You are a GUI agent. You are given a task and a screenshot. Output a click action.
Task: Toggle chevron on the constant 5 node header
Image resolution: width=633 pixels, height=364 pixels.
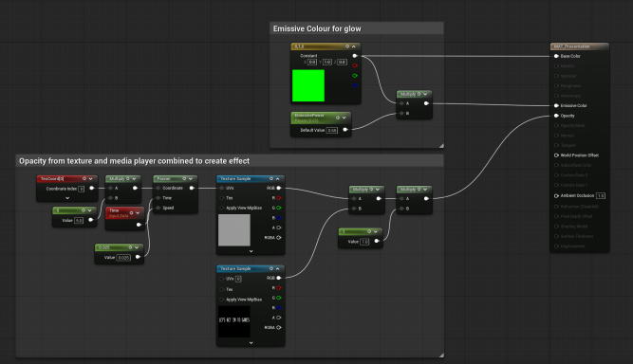(x=89, y=210)
